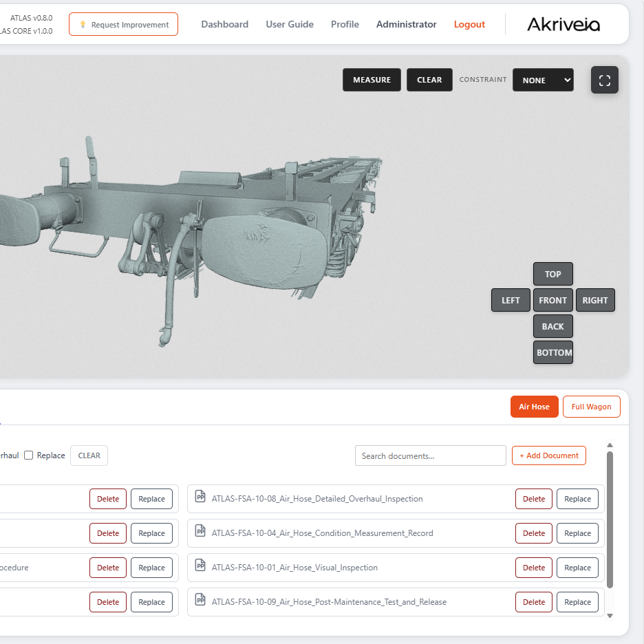Delete the Air_Hose_Visual_Inspection document
Screen dimensions: 644x644
534,568
